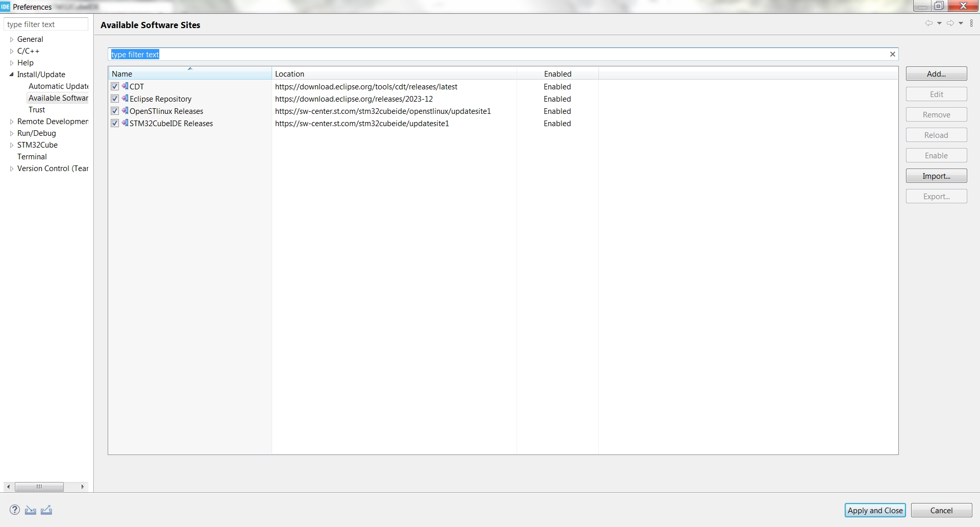Select the stm32cubeide/updatesite1 location URL
980x527 pixels.
[362, 123]
